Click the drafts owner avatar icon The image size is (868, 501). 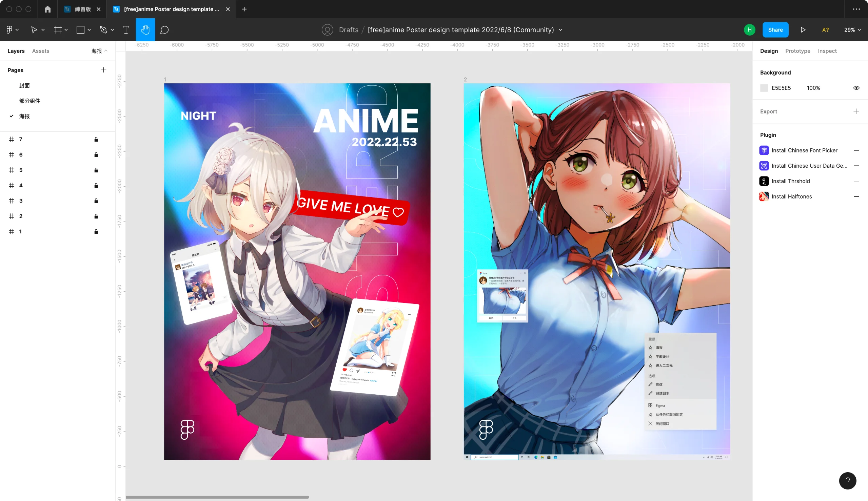(x=327, y=30)
